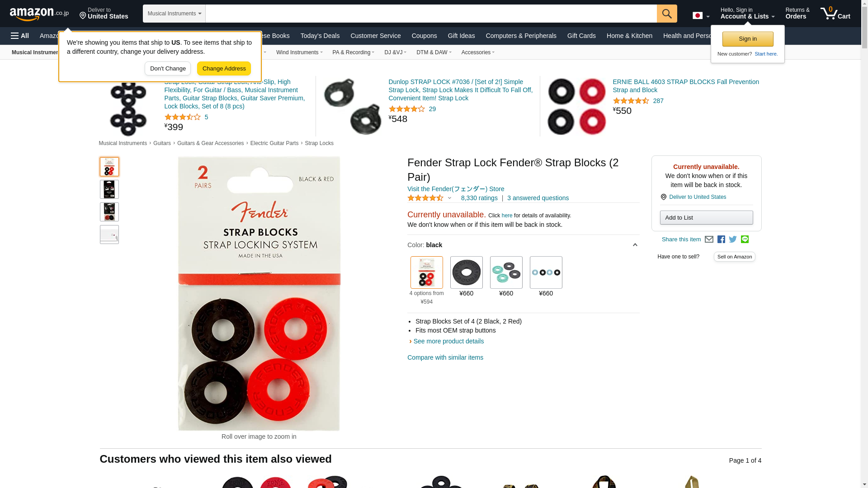Open the Wind Instruments submenu
868x488 pixels.
299,52
